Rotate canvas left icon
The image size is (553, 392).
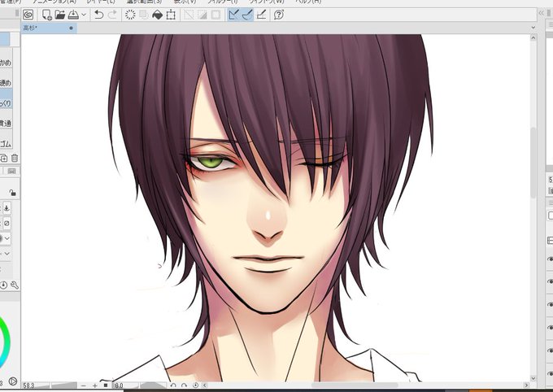click(173, 385)
